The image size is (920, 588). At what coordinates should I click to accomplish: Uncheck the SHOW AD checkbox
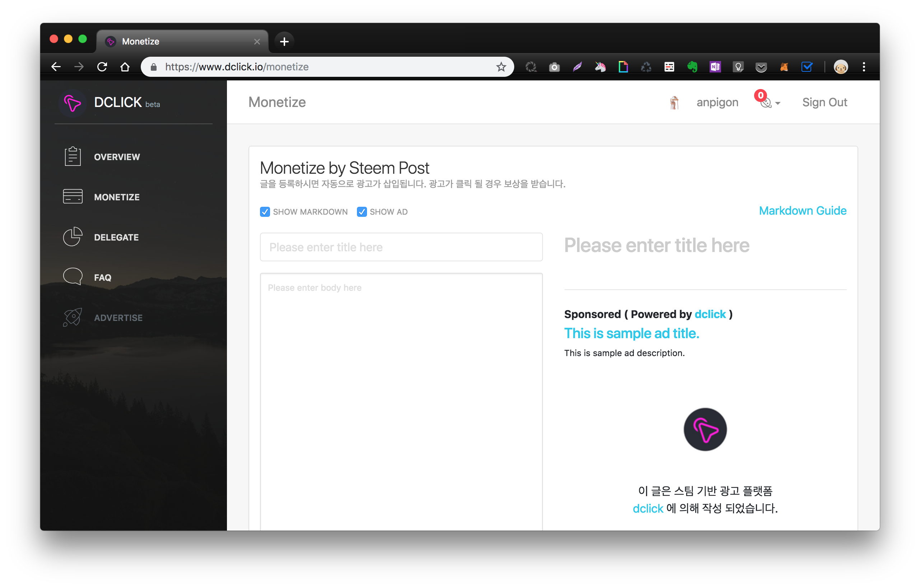pos(361,212)
